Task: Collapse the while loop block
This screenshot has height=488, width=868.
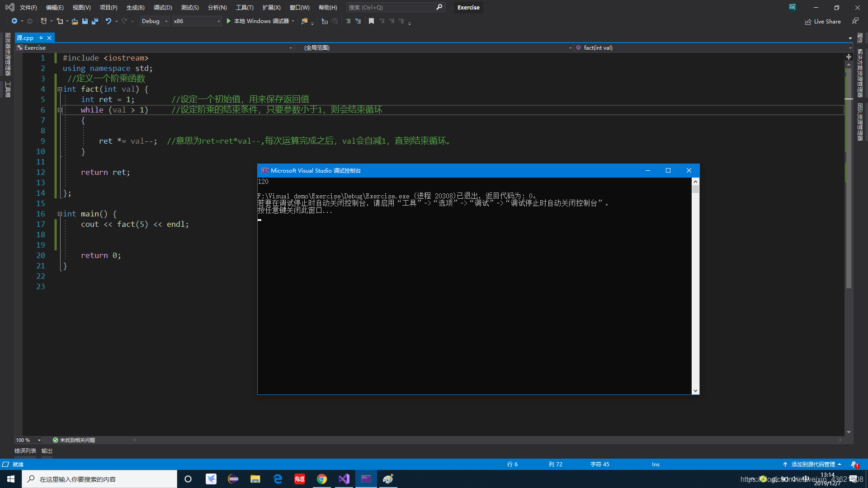Action: click(x=60, y=110)
